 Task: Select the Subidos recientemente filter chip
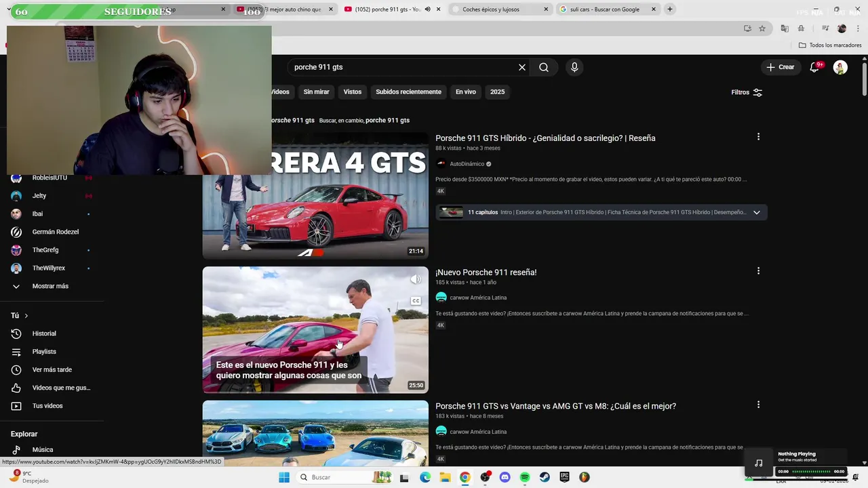[408, 91]
